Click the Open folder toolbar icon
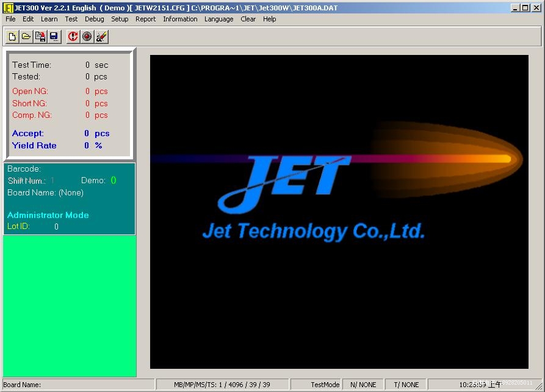This screenshot has height=392, width=545. click(26, 37)
